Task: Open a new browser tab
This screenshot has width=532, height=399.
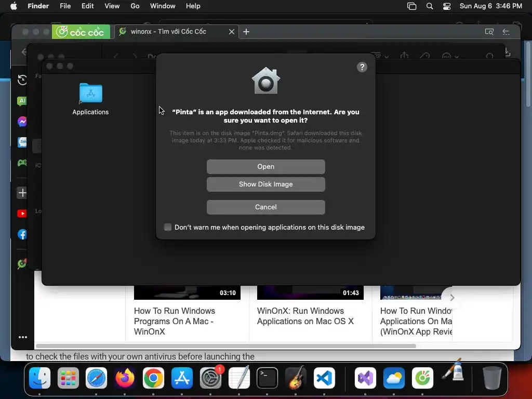Action: click(246, 32)
